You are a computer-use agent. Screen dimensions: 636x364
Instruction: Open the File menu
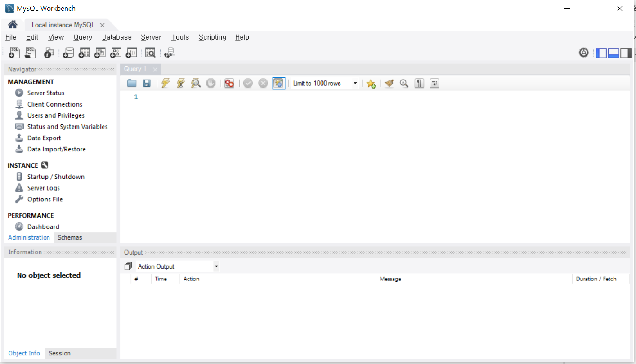(11, 37)
